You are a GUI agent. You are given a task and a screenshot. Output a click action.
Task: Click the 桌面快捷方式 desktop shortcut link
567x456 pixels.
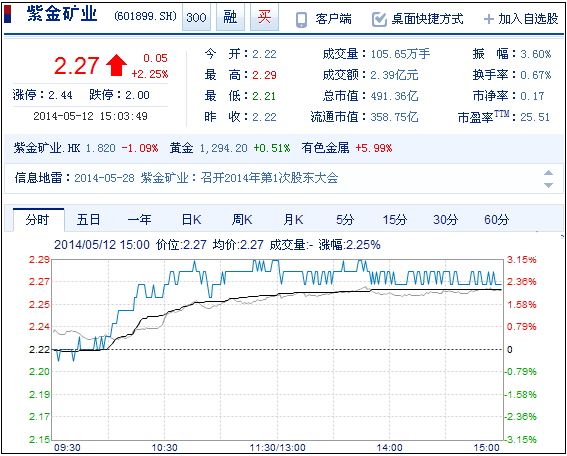427,19
